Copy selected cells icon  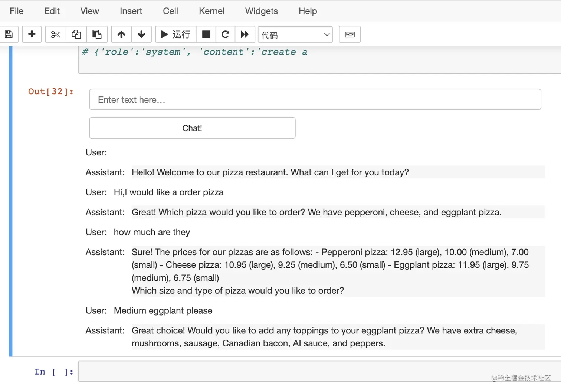[76, 34]
